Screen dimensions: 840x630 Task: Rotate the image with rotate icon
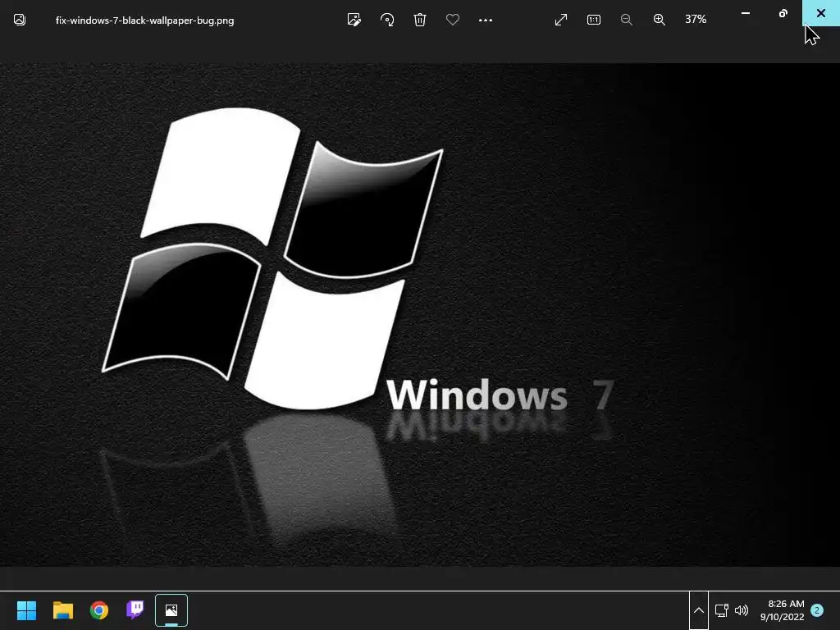pos(387,20)
